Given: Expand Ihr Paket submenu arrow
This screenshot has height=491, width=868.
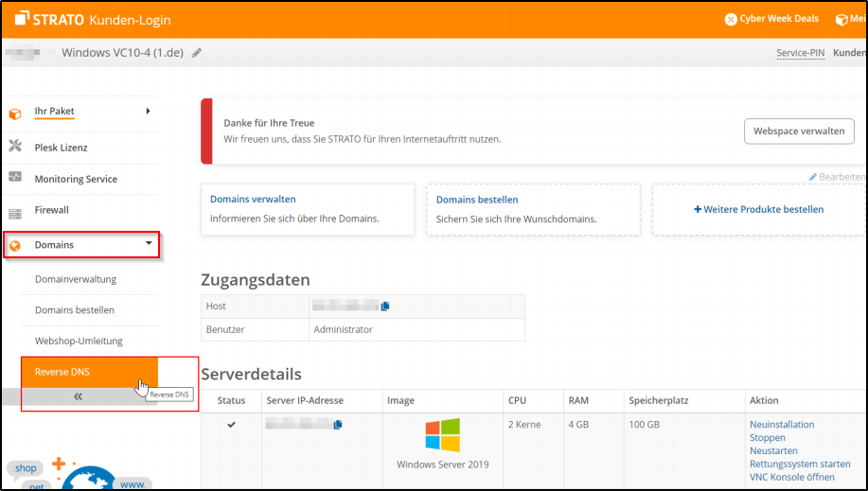Looking at the screenshot, I should tap(148, 112).
